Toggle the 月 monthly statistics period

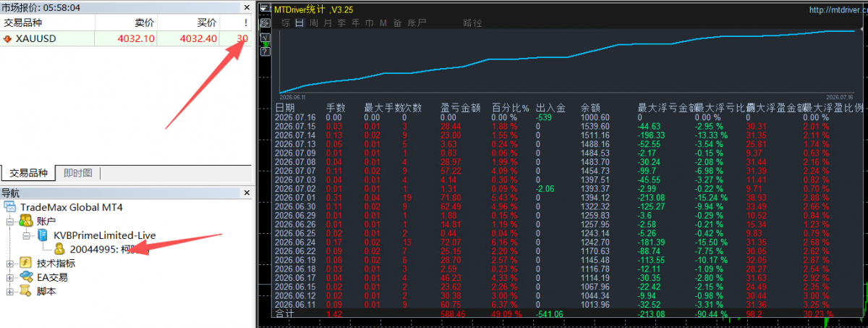[328, 23]
